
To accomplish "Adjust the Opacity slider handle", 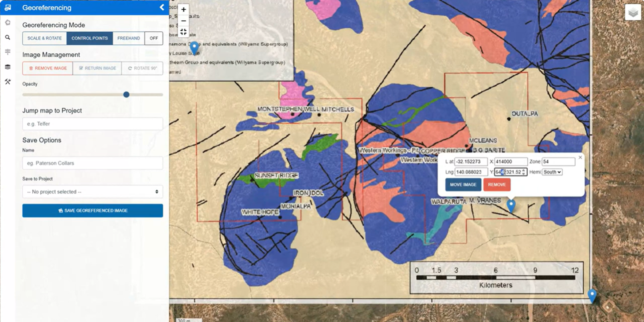I will click(x=126, y=94).
